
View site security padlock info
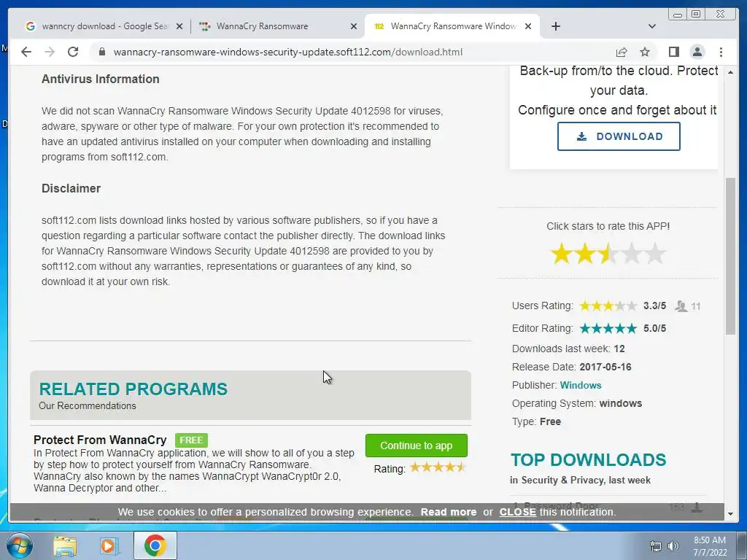[x=102, y=52]
